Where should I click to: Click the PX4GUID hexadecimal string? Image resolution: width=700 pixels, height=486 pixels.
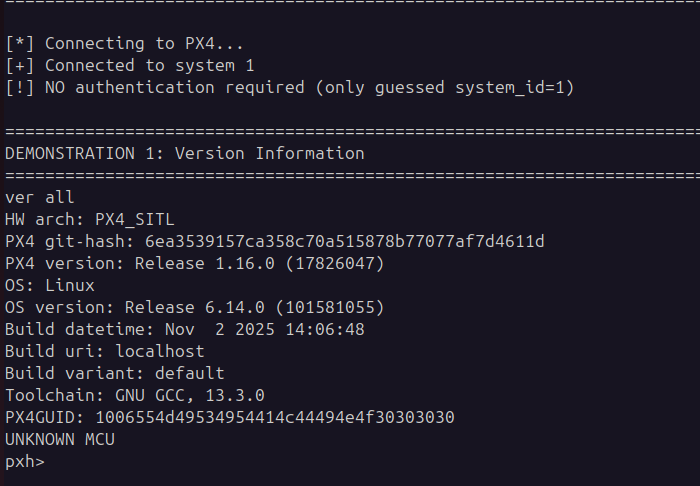click(x=275, y=417)
